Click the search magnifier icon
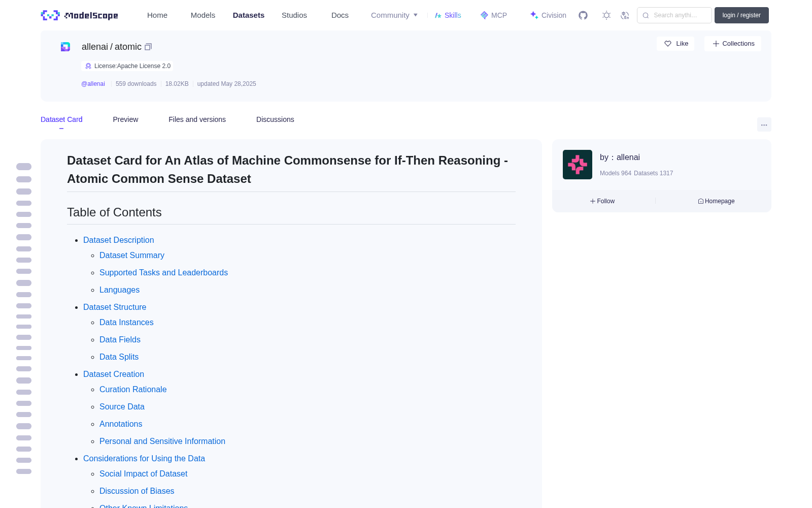This screenshot has width=812, height=508. (646, 15)
